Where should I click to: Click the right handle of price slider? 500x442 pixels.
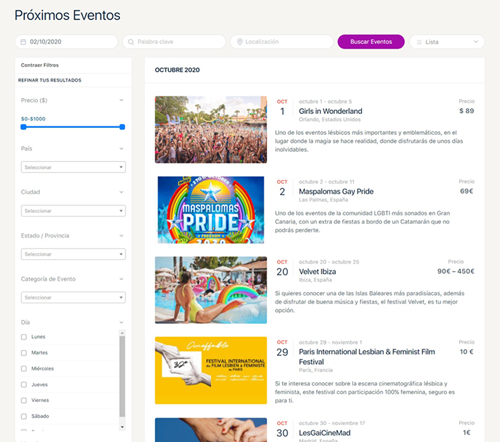(122, 127)
